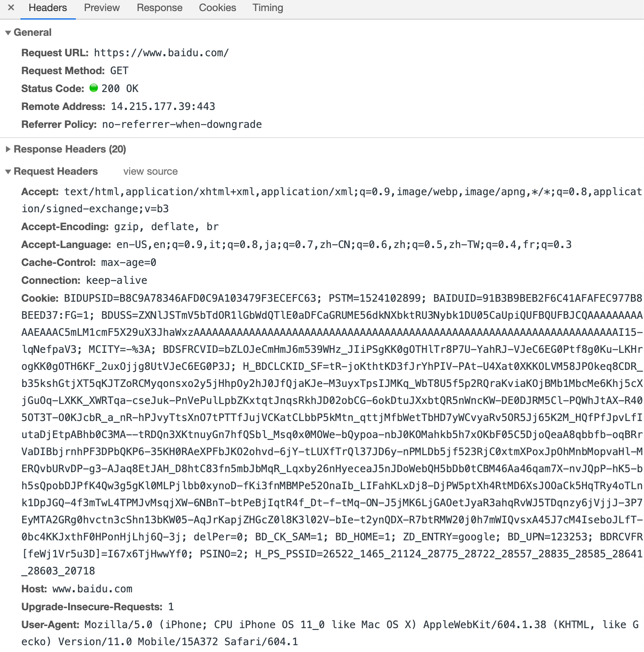This screenshot has width=644, height=652.
Task: Open the Response tab
Action: [159, 8]
